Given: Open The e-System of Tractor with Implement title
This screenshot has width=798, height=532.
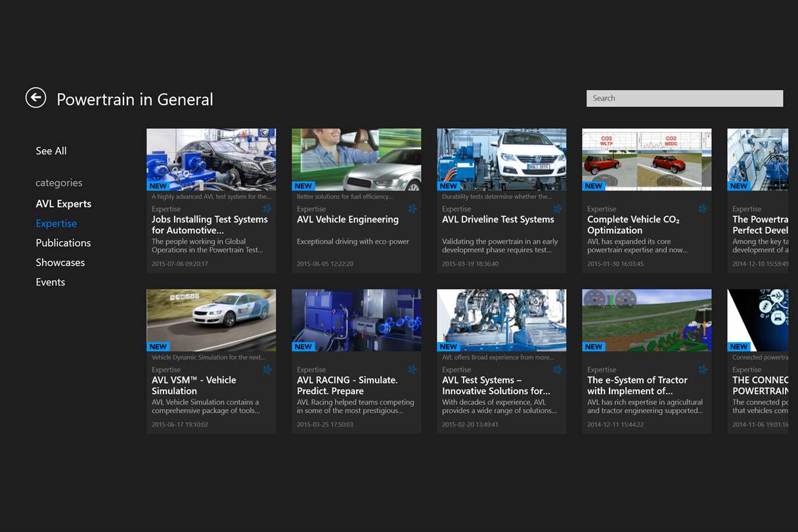Looking at the screenshot, I should point(637,386).
